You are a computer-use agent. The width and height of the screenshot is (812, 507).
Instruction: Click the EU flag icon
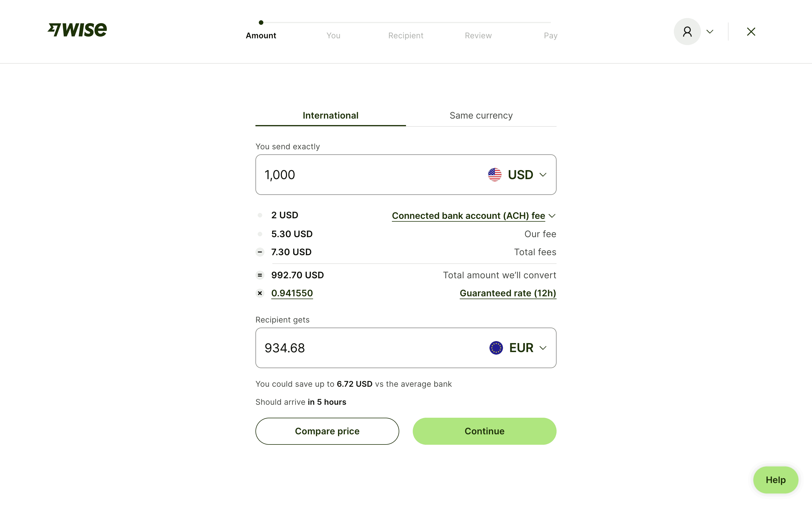pyautogui.click(x=496, y=348)
